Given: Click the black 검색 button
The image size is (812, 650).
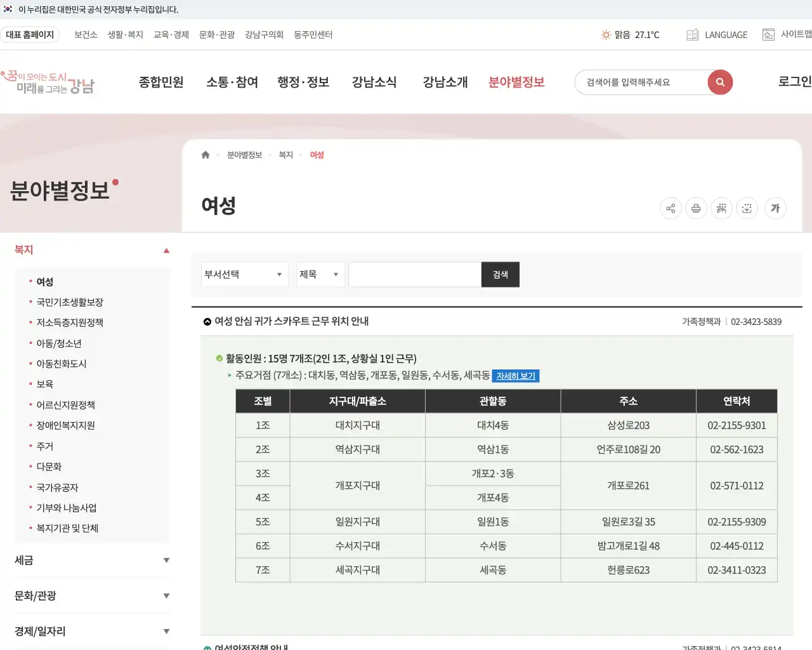Looking at the screenshot, I should point(501,274).
